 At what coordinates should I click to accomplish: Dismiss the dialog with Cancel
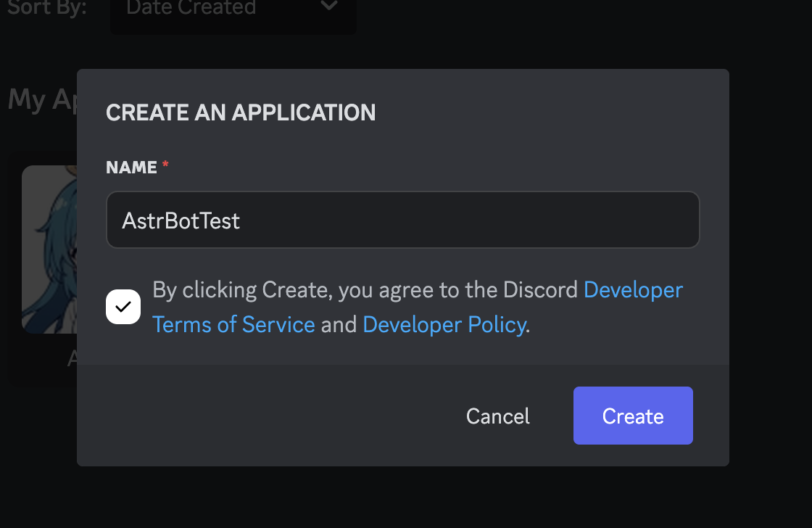pos(497,416)
